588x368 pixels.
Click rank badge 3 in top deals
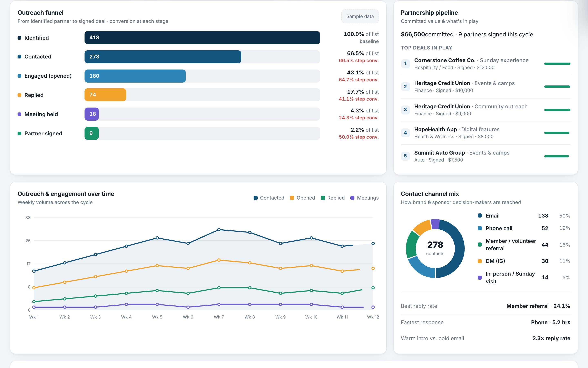405,110
